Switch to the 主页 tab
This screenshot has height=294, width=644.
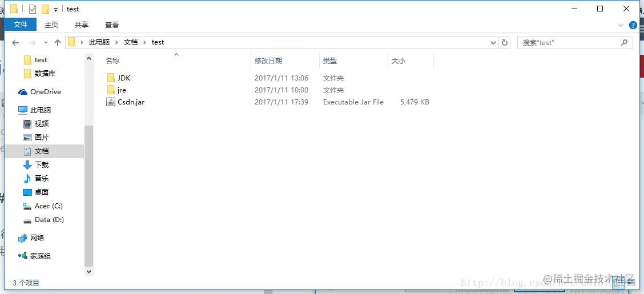coord(51,25)
